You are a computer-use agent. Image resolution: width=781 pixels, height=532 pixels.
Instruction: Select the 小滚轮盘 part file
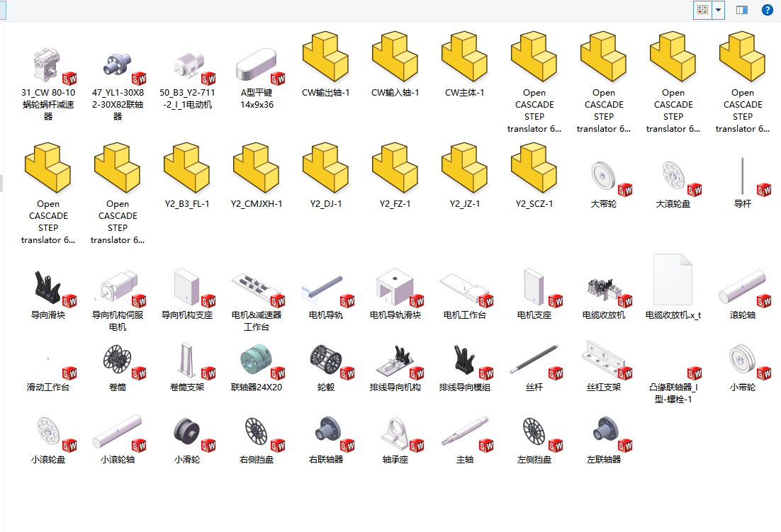[47, 433]
